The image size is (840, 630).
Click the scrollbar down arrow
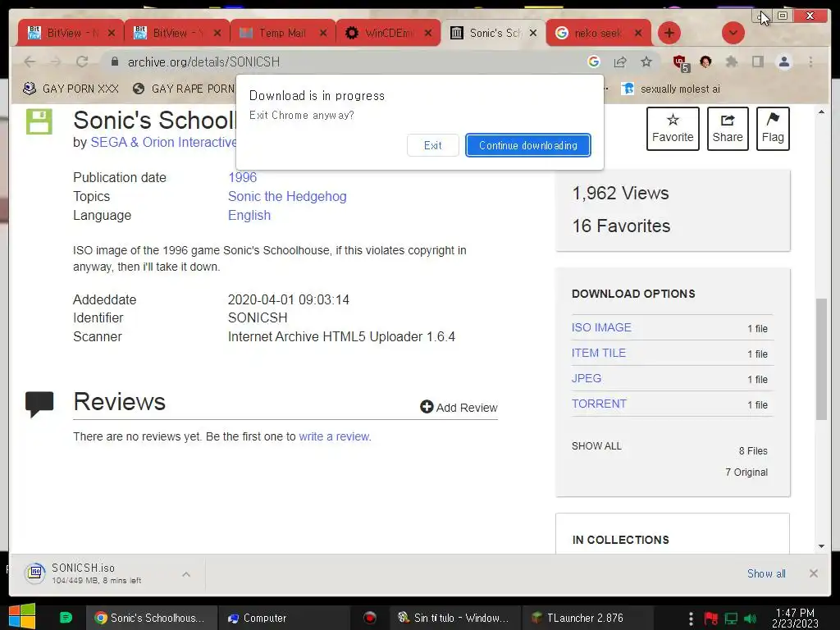821,546
